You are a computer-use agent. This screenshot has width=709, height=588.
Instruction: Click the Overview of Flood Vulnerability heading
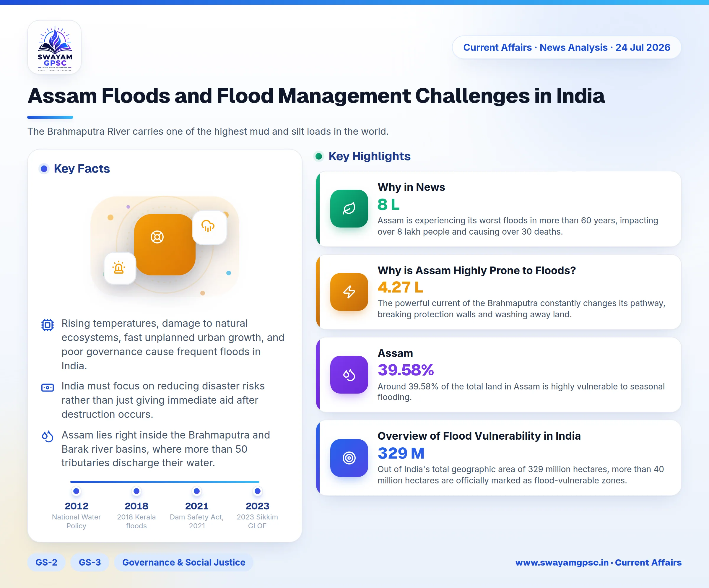pyautogui.click(x=479, y=436)
